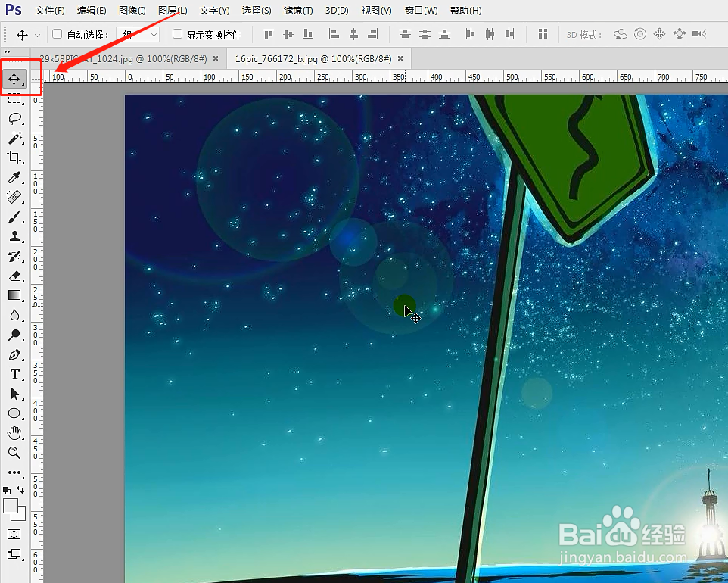The width and height of the screenshot is (728, 583).
Task: Distribute left edges of layers
Action: coord(470,34)
